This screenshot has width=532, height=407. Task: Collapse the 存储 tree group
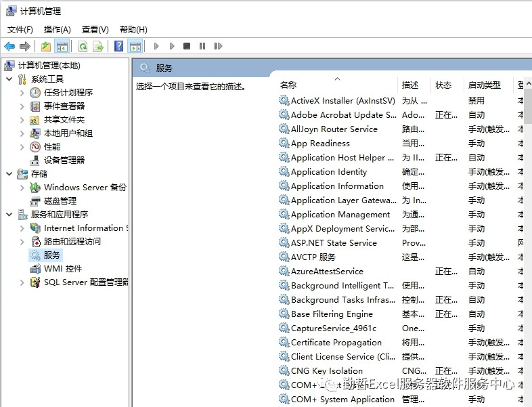(x=9, y=174)
